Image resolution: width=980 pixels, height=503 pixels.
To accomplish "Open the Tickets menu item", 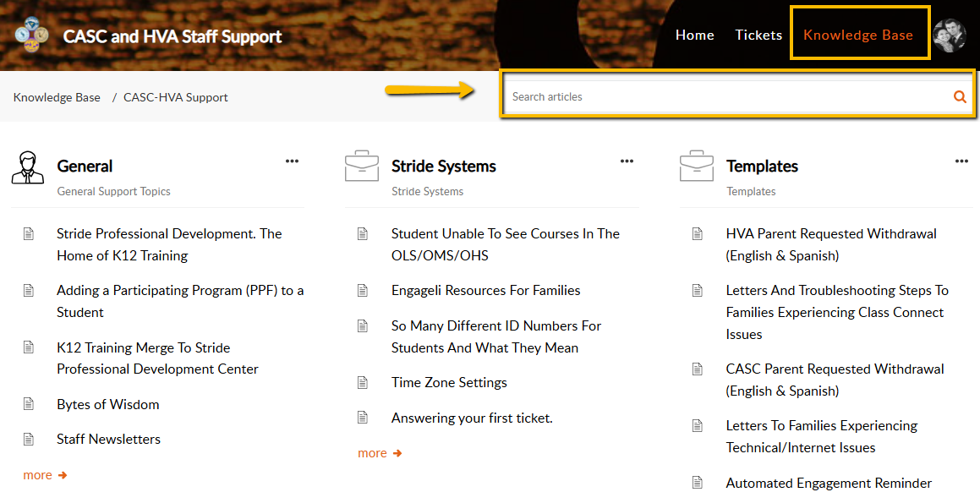I will [758, 35].
